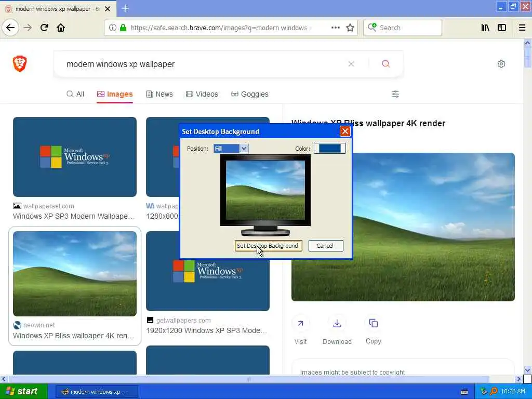
Task: Click 'Windows XP Bliss wallpaper 4K ren...' title
Action: point(74,336)
